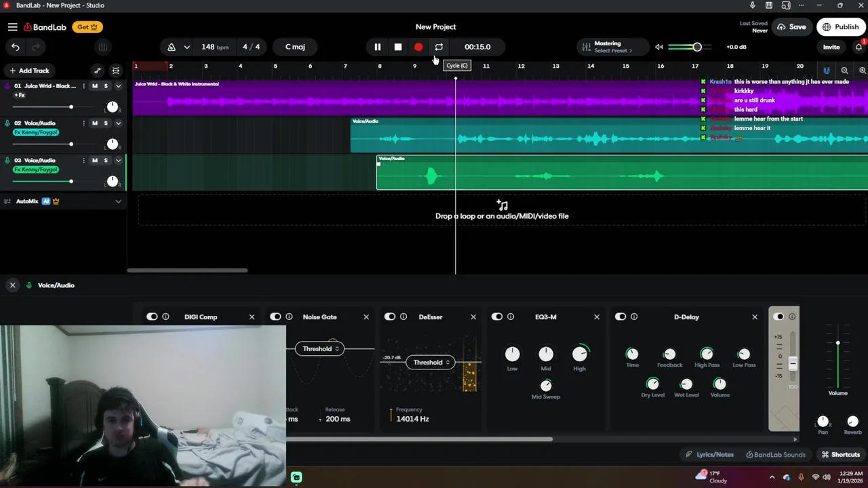Toggle D-Delay effect on/off
The image size is (868, 488).
tap(620, 317)
